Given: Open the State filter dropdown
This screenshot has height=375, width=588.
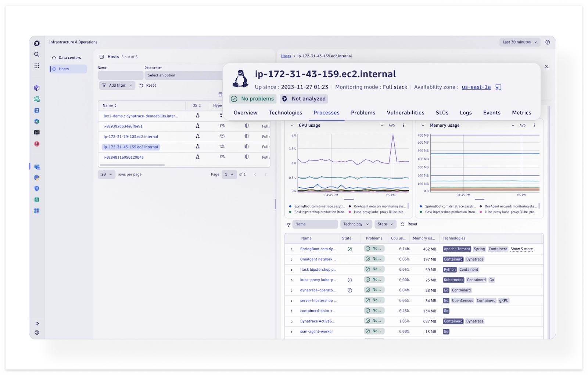Looking at the screenshot, I should pyautogui.click(x=386, y=224).
